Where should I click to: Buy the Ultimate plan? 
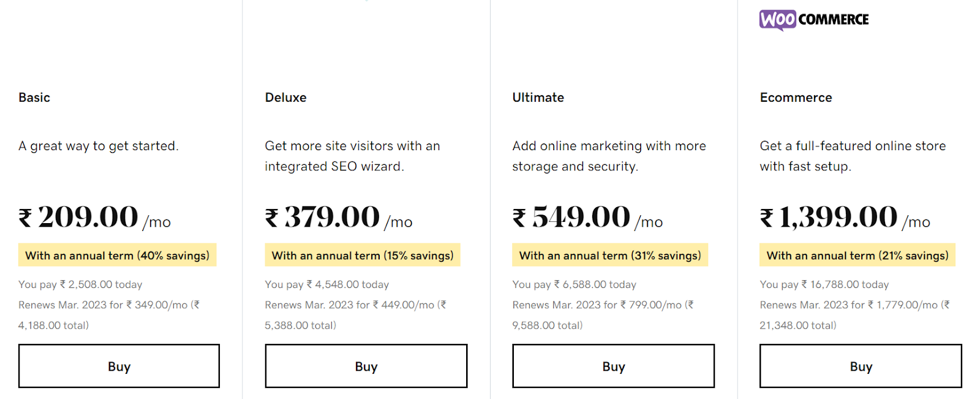613,366
